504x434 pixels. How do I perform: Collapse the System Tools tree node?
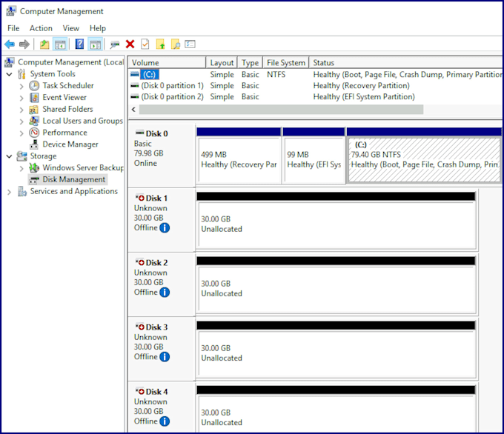10,74
